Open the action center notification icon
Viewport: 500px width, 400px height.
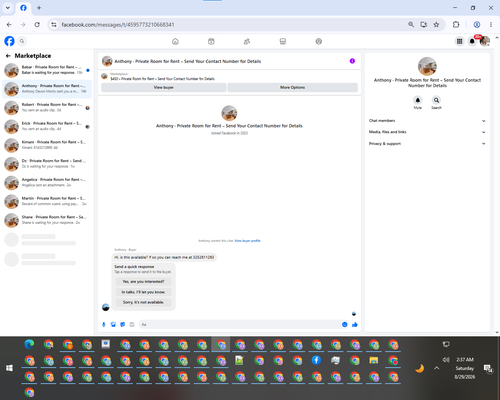(488, 368)
